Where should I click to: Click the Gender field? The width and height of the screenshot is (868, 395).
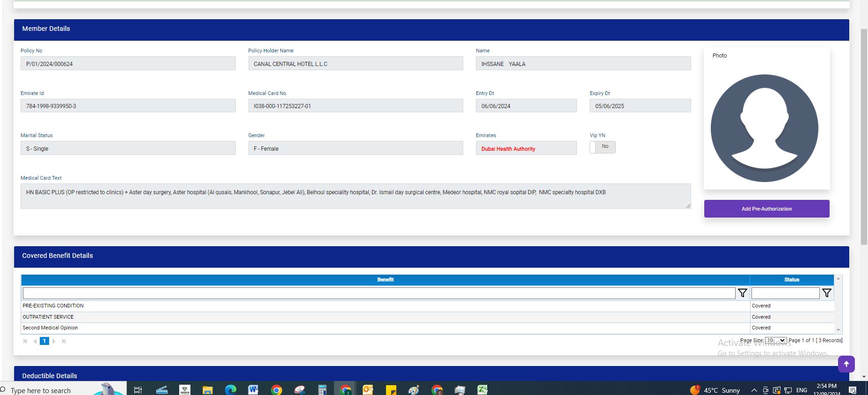click(x=356, y=148)
